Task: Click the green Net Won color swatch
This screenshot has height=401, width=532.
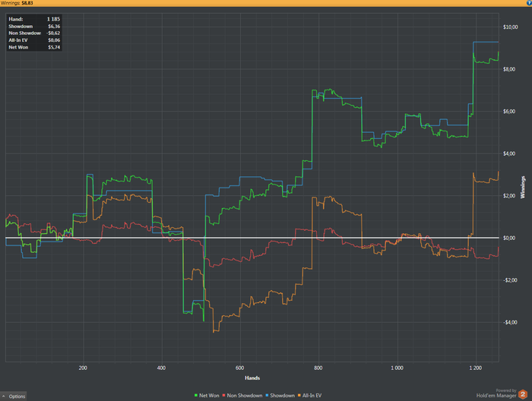Action: (196, 396)
